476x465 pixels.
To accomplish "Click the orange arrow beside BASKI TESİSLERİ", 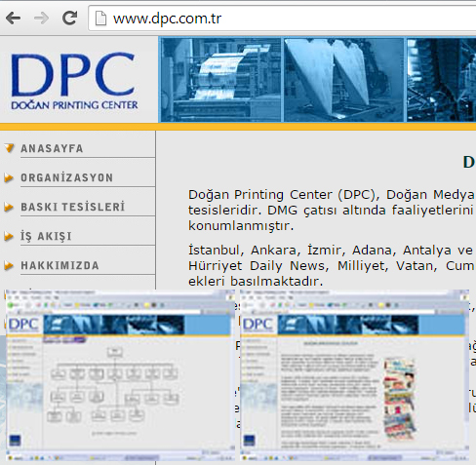I will pyautogui.click(x=9, y=207).
